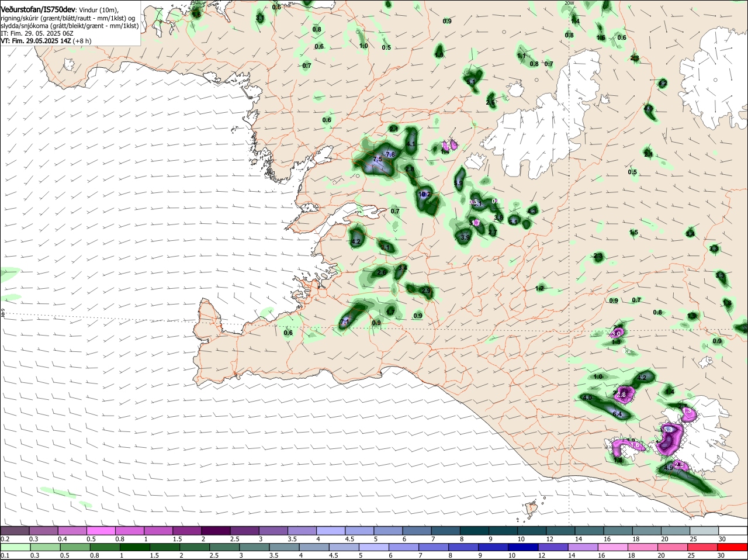The height and width of the screenshot is (560, 748).
Task: Select rain legend swatch above label 0.1
Action: [x=15, y=547]
